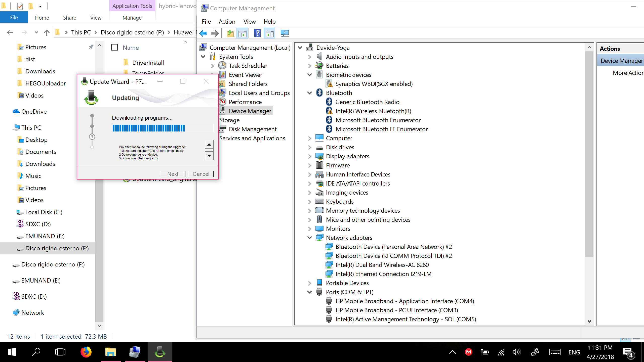Click the update wizard progress step indicator circle
This screenshot has height=362, width=644.
92,137
